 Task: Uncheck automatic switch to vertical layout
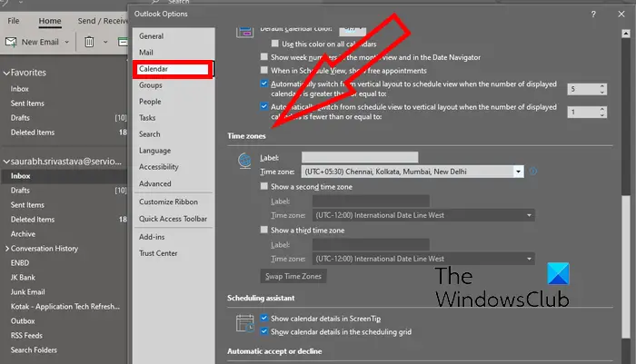pyautogui.click(x=264, y=106)
